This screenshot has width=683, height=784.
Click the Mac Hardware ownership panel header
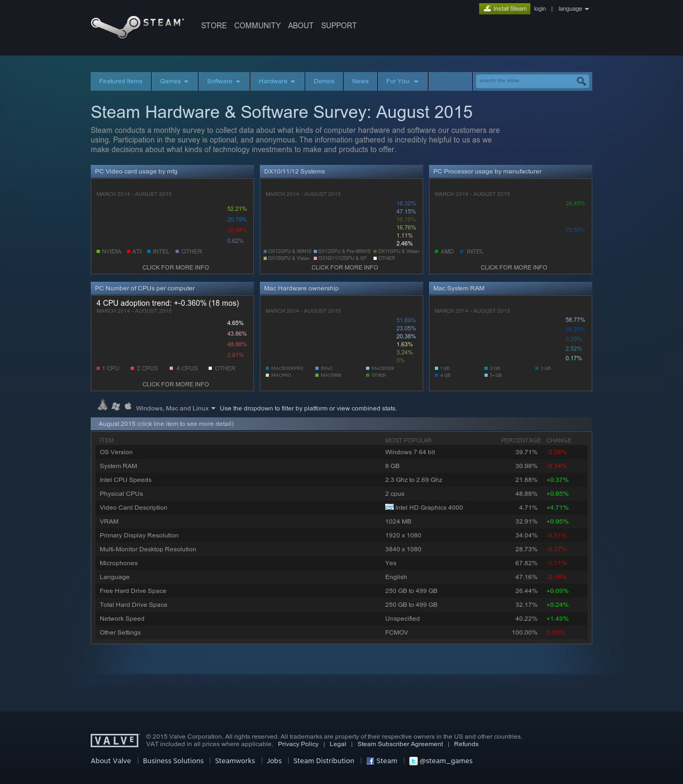341,288
